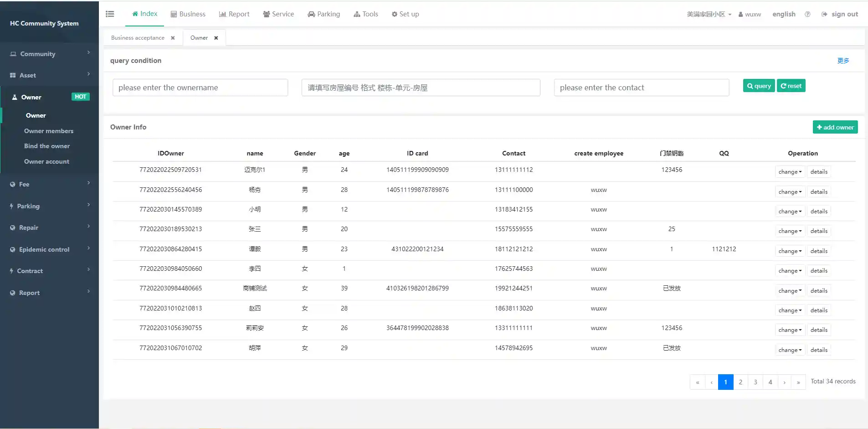Jump to last page double arrow
The height and width of the screenshot is (429, 868).
[798, 382]
